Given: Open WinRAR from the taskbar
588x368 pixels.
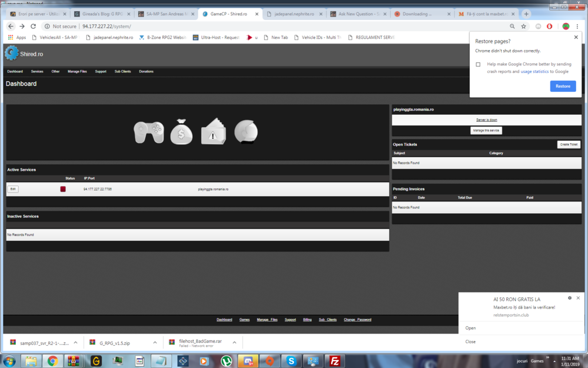Looking at the screenshot, I should pos(73,362).
